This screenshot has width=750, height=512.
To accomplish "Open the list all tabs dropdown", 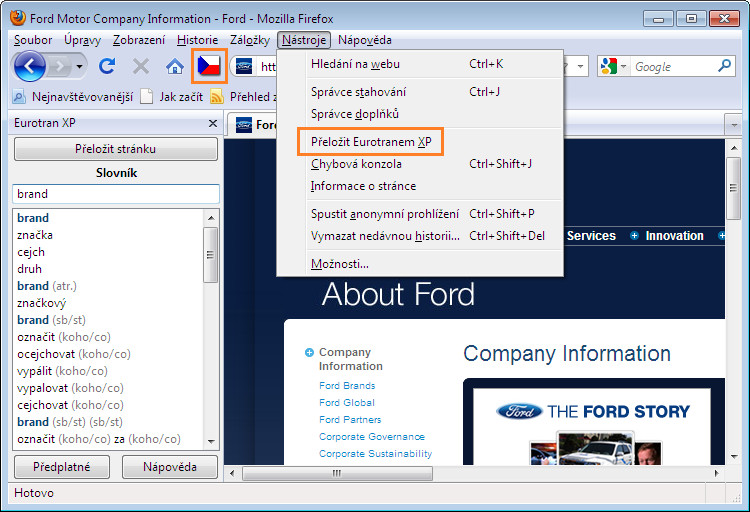I will 734,125.
